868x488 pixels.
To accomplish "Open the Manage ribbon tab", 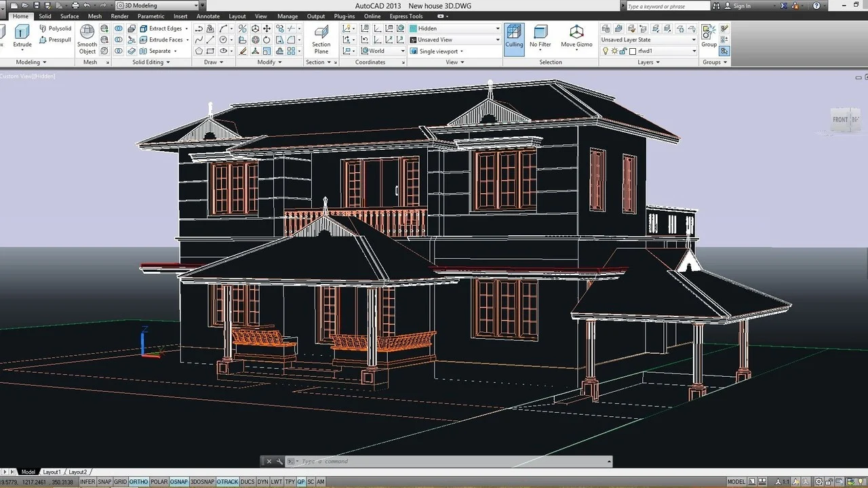I will (x=288, y=16).
